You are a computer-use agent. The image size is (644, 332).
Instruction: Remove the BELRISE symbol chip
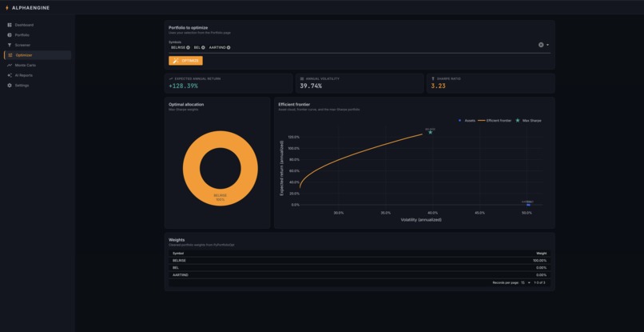[x=188, y=47]
